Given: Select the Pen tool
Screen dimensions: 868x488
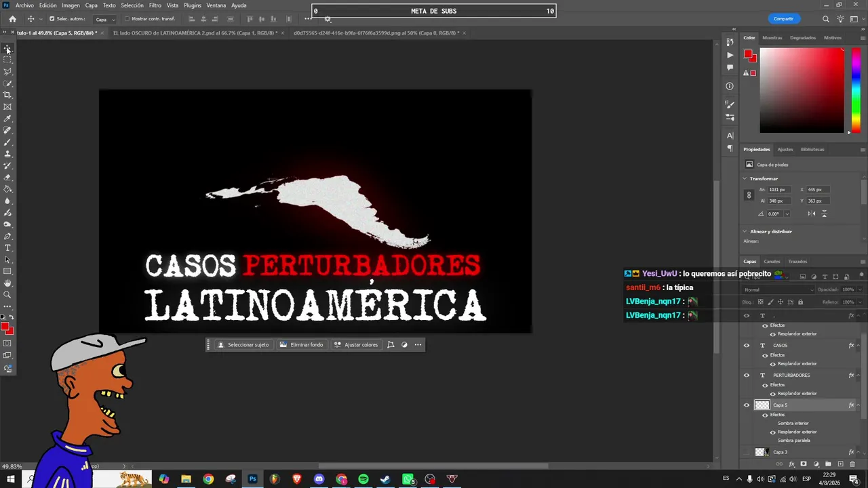Looking at the screenshot, I should (7, 236).
